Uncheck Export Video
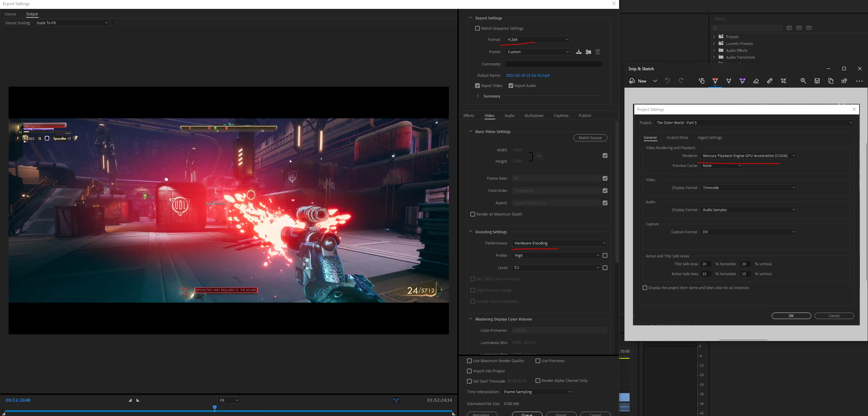Screen dimensions: 868x416 pyautogui.click(x=477, y=86)
